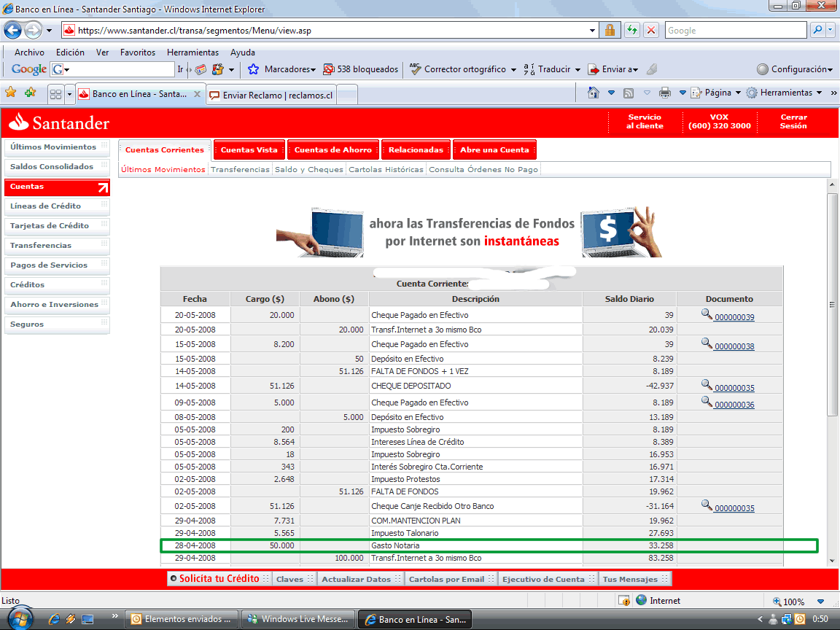
Task: Click the page vertical scrollbar thumb
Action: pyautogui.click(x=832, y=305)
